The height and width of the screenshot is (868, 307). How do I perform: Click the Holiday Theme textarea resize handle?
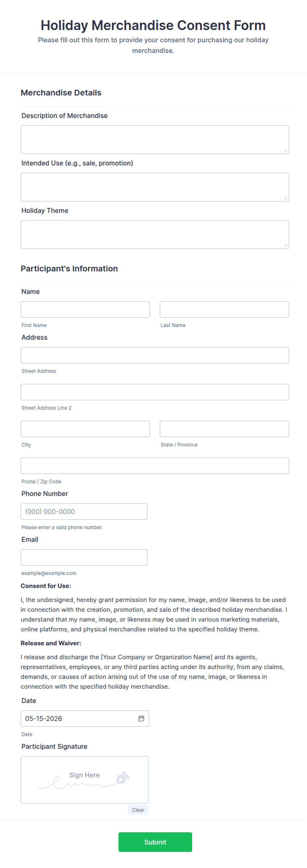tap(286, 246)
